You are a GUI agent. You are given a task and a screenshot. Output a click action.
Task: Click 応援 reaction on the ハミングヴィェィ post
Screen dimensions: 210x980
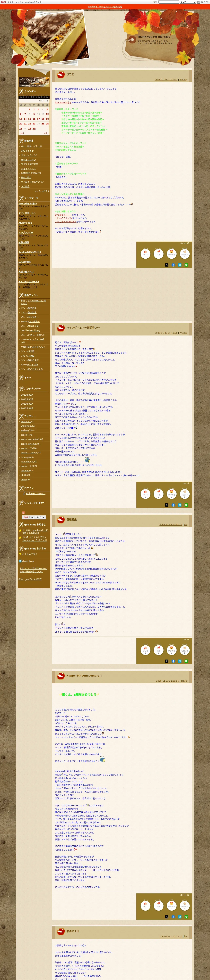[x=158, y=493]
